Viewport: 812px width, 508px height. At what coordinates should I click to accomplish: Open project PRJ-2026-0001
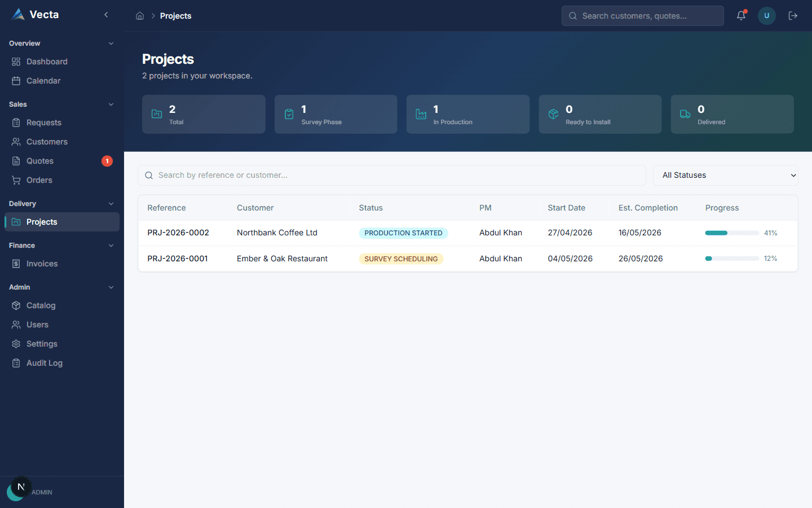pos(178,259)
